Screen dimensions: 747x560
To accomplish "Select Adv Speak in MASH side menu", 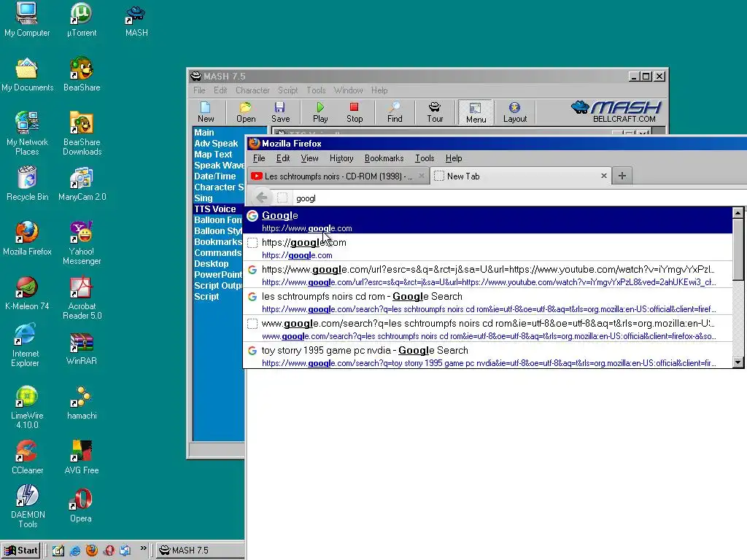I will pos(216,144).
